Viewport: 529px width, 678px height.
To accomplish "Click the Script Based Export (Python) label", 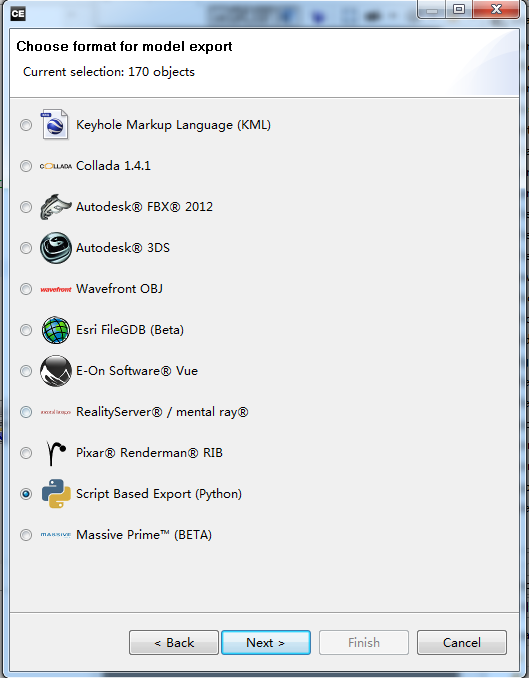I will 159,494.
